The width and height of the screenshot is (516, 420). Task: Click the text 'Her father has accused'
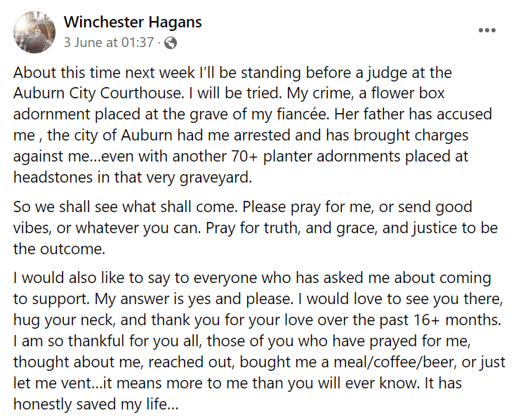click(417, 114)
